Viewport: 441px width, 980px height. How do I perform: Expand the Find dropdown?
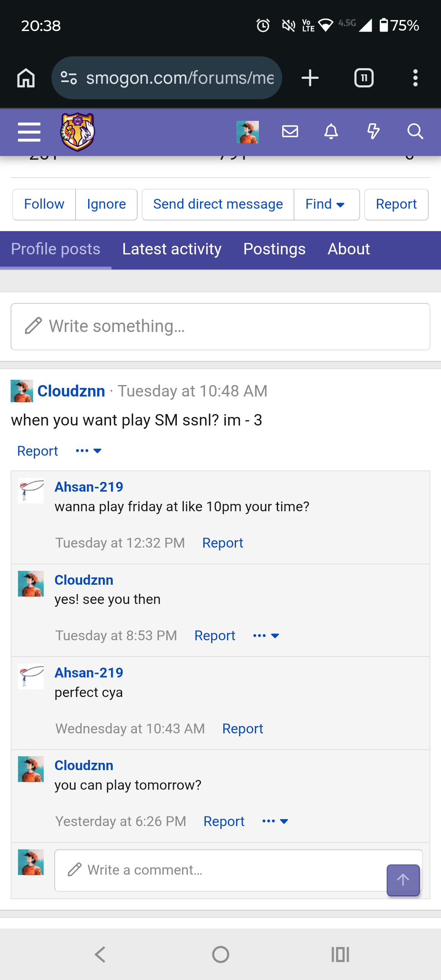click(x=326, y=204)
